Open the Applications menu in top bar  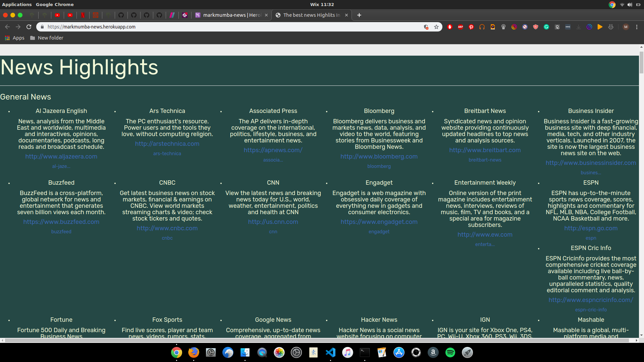coord(17,4)
